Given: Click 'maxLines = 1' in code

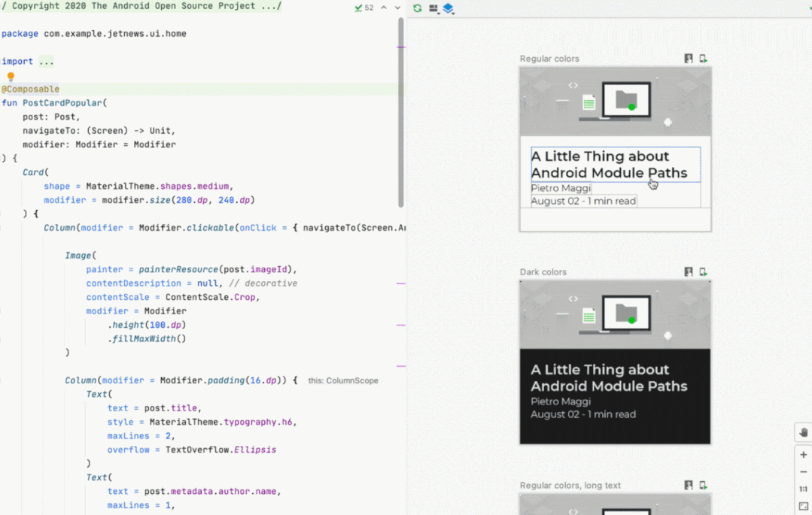Looking at the screenshot, I should click(138, 505).
